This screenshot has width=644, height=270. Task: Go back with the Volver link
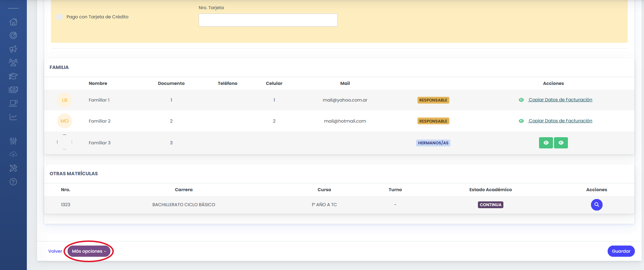(55, 251)
